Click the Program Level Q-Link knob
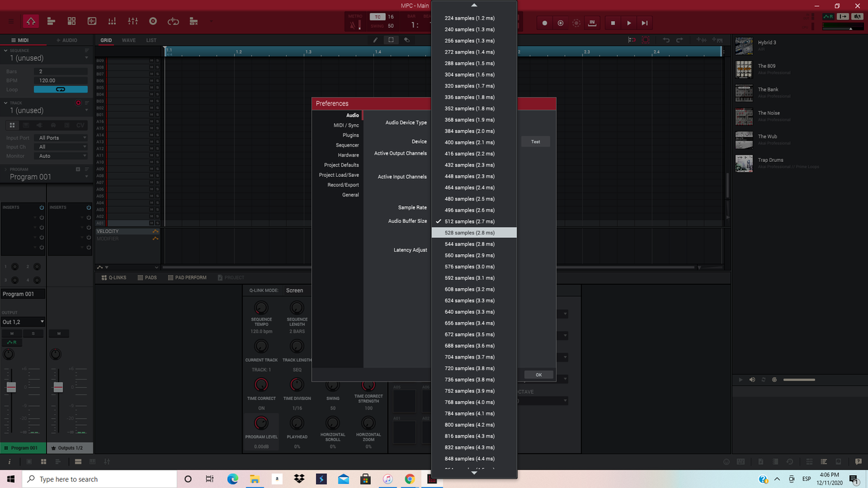The image size is (868, 488). click(x=261, y=424)
